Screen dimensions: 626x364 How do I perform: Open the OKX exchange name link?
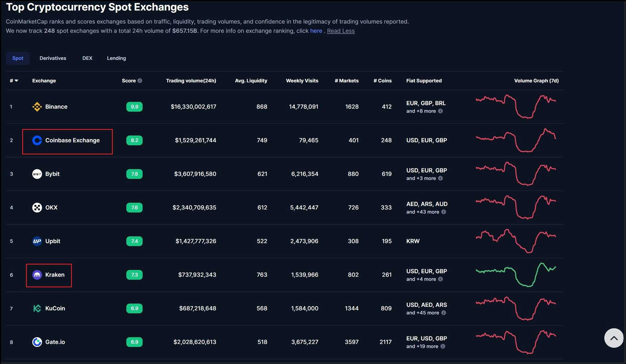(51, 208)
